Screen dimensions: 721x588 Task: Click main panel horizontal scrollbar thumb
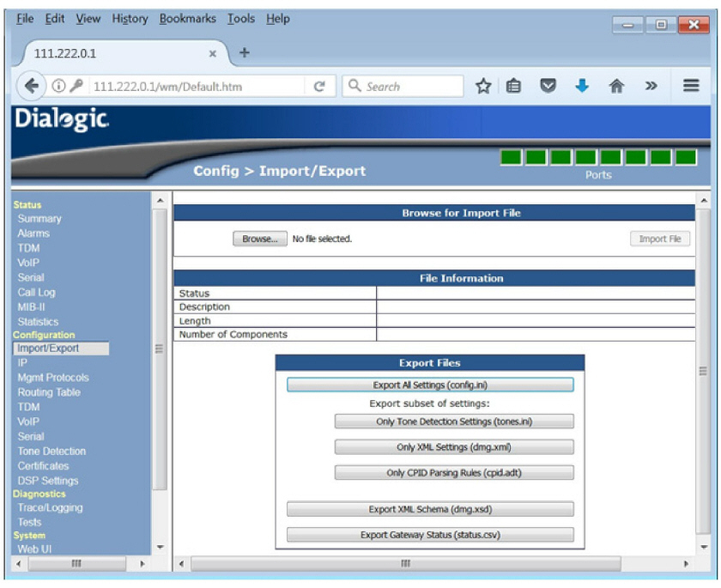tap(405, 564)
